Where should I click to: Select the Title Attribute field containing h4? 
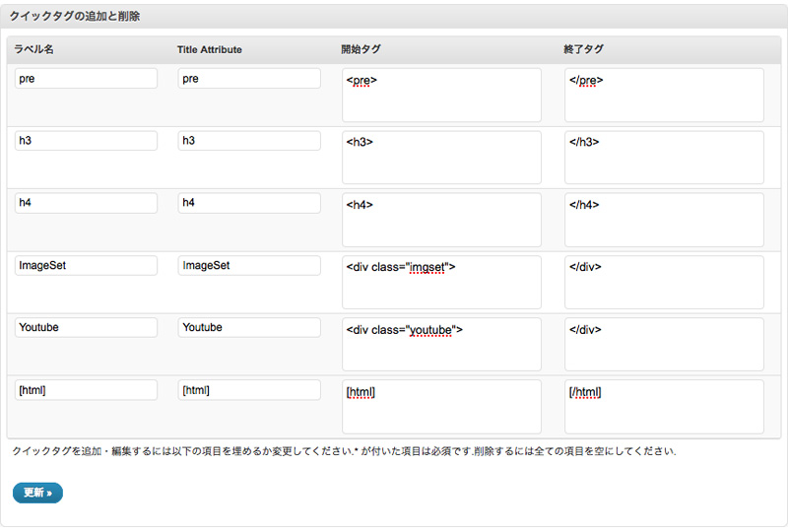pyautogui.click(x=249, y=203)
